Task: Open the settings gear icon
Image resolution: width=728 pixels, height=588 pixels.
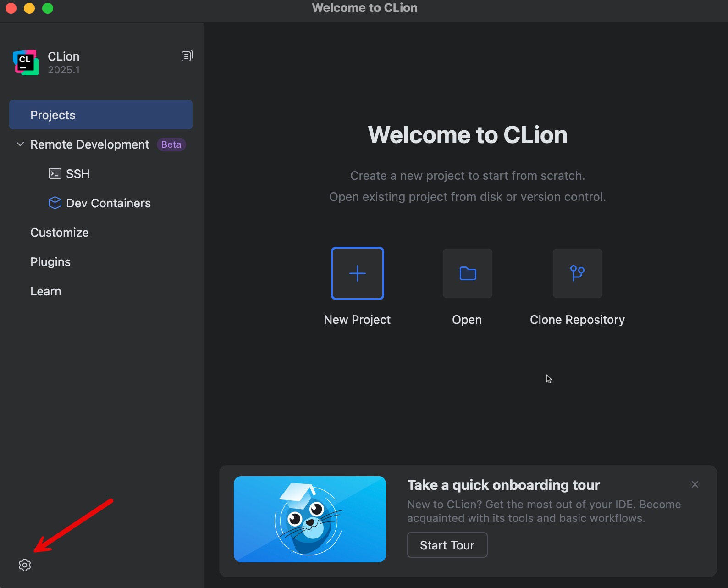Action: (25, 565)
